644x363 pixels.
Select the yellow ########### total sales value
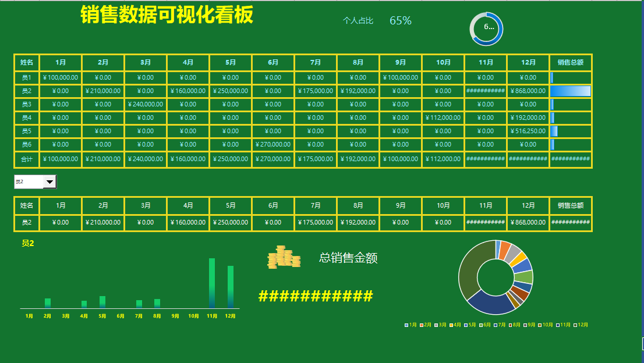pyautogui.click(x=316, y=296)
